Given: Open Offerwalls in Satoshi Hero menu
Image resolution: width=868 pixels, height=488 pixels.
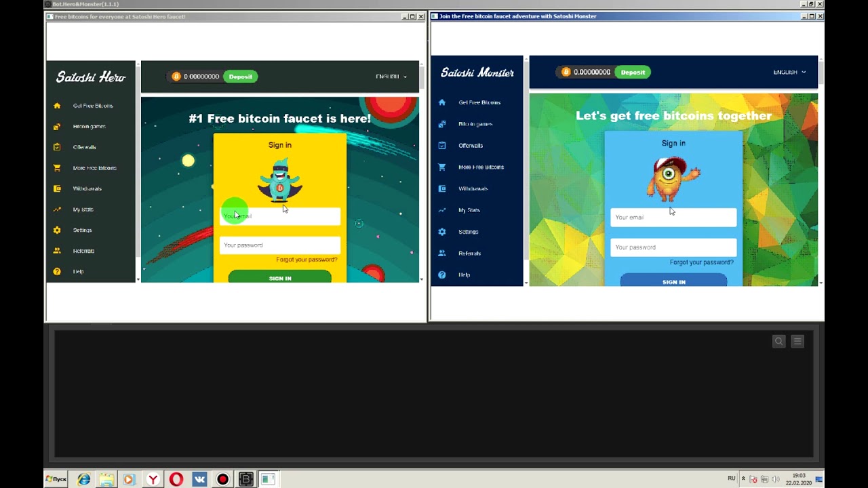Looking at the screenshot, I should pyautogui.click(x=85, y=147).
